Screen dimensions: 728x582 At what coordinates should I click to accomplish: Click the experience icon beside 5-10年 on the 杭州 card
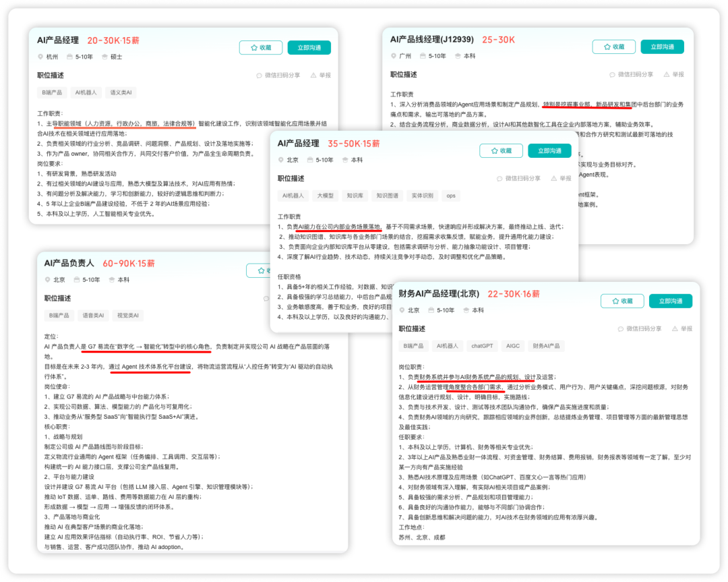pos(69,57)
